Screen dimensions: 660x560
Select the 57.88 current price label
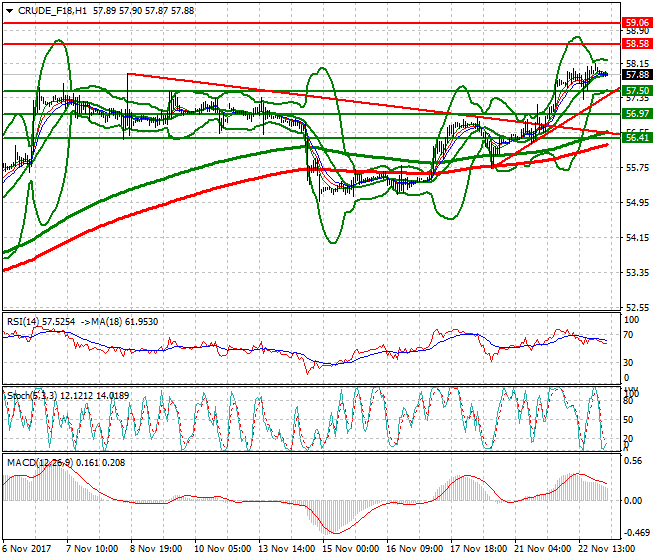click(x=637, y=75)
